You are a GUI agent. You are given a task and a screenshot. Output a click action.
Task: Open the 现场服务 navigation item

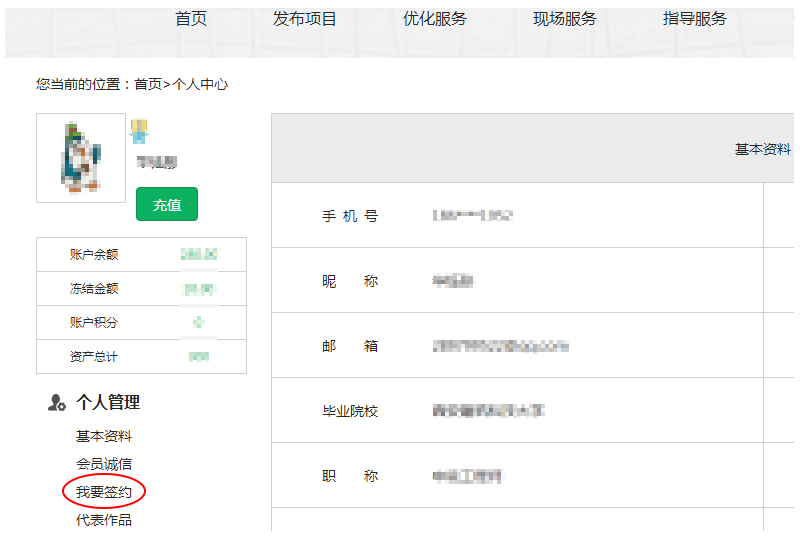(564, 19)
